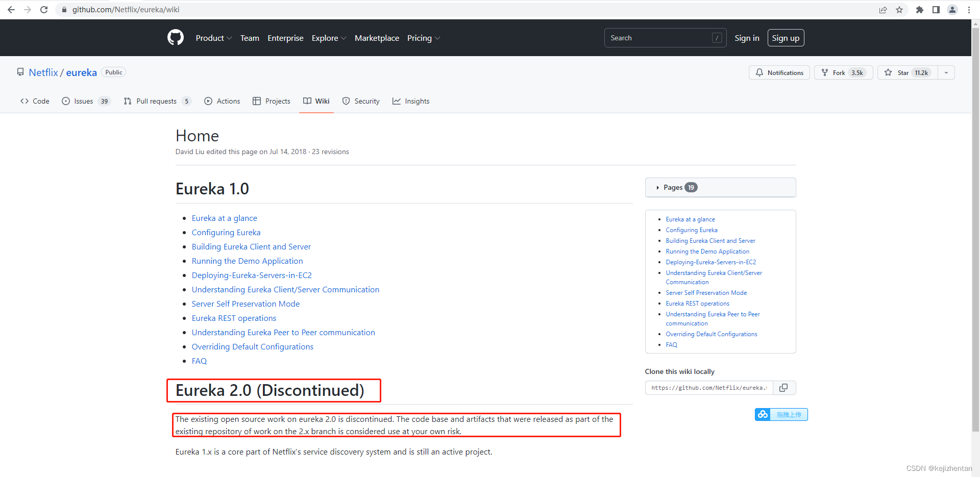Open sidebar Server Self Preservation Mode link
The image size is (980, 477).
tap(706, 293)
